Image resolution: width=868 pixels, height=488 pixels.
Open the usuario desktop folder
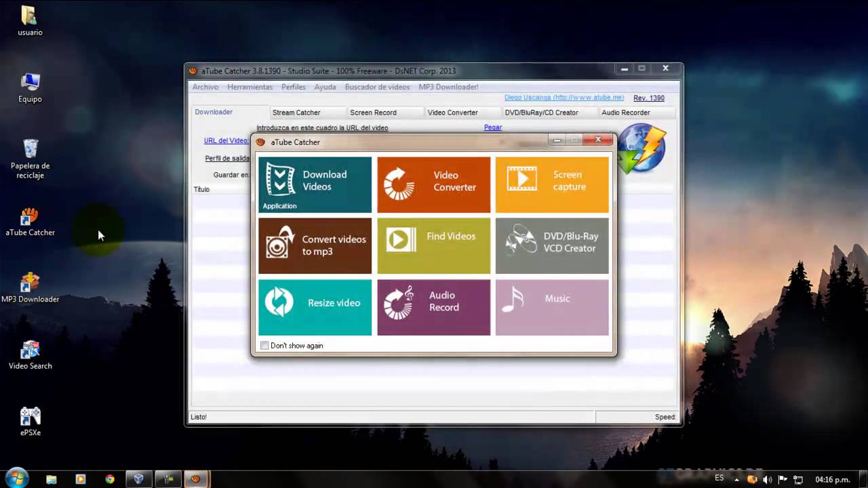[x=30, y=21]
